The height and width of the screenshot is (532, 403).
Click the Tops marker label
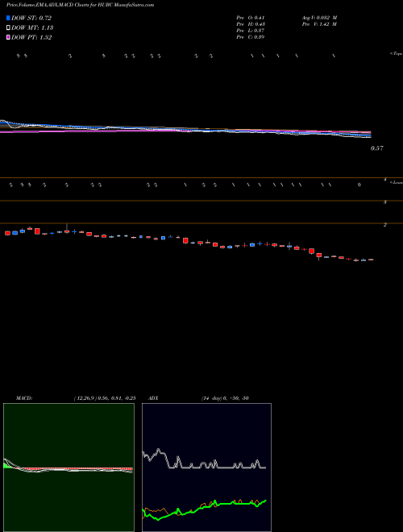(x=397, y=54)
